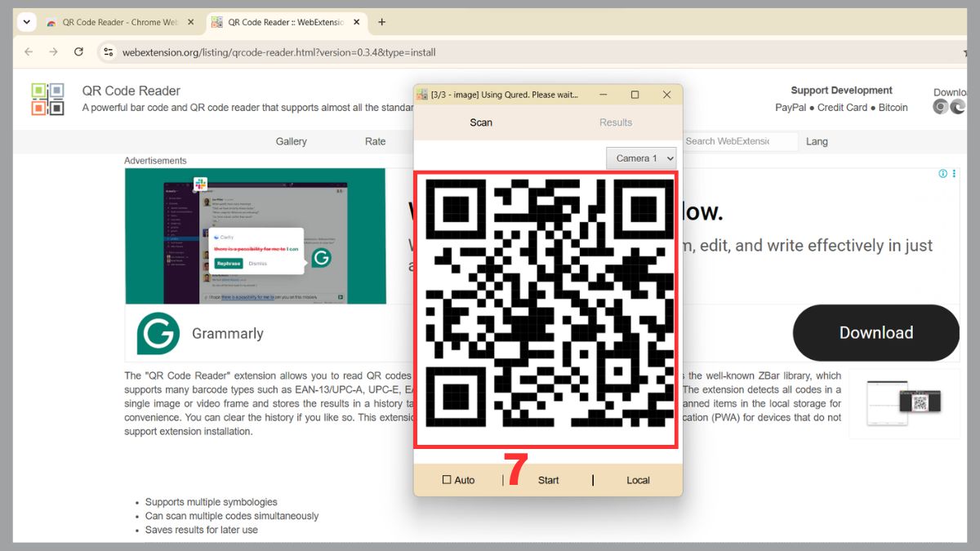Click the QR Code Reader page title
Image resolution: width=980 pixels, height=551 pixels.
[x=131, y=91]
